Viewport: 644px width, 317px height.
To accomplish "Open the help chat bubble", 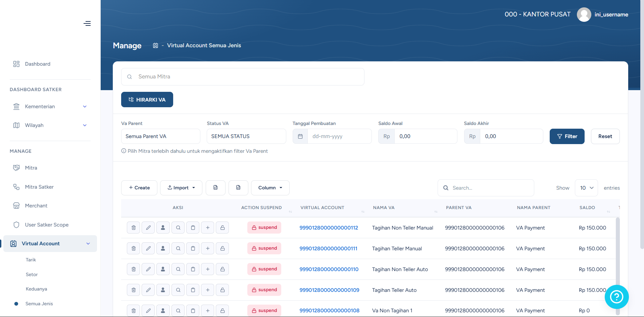I will 616,297.
